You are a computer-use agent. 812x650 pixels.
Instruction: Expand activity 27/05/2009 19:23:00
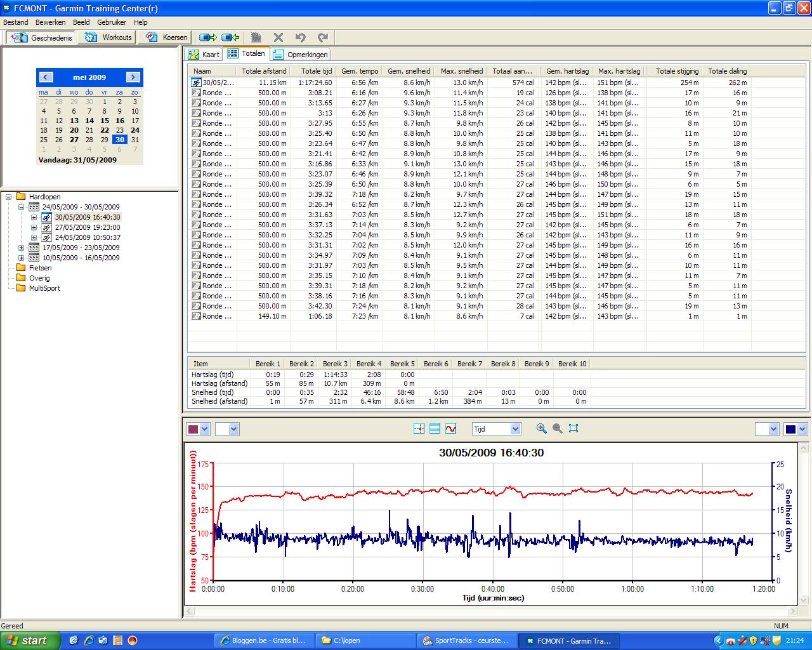coord(34,227)
